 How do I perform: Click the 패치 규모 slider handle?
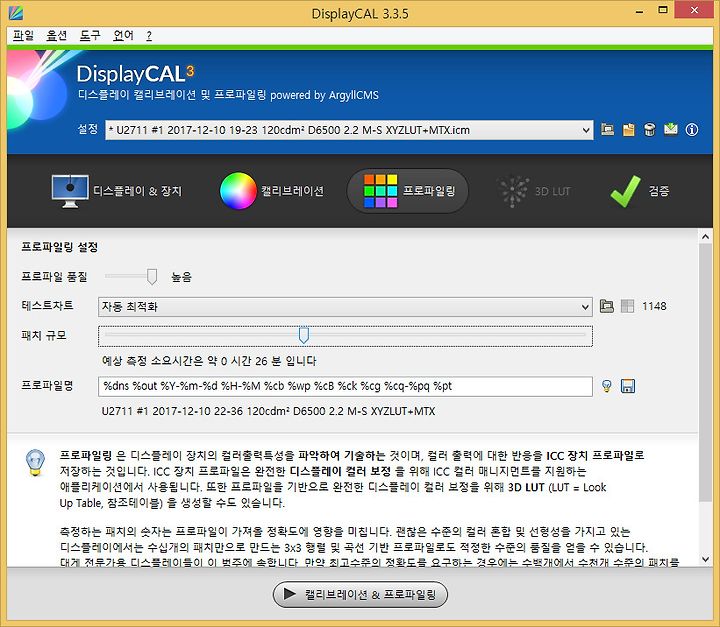[x=304, y=335]
